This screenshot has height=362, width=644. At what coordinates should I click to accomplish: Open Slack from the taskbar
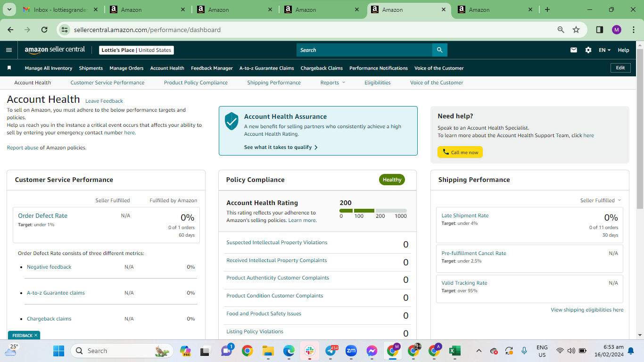(310, 351)
